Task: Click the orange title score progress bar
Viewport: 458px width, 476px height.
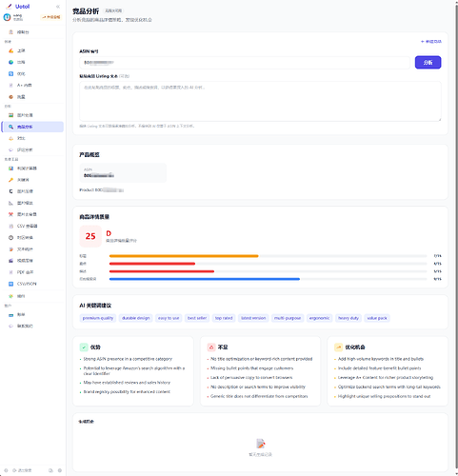Action: point(184,256)
